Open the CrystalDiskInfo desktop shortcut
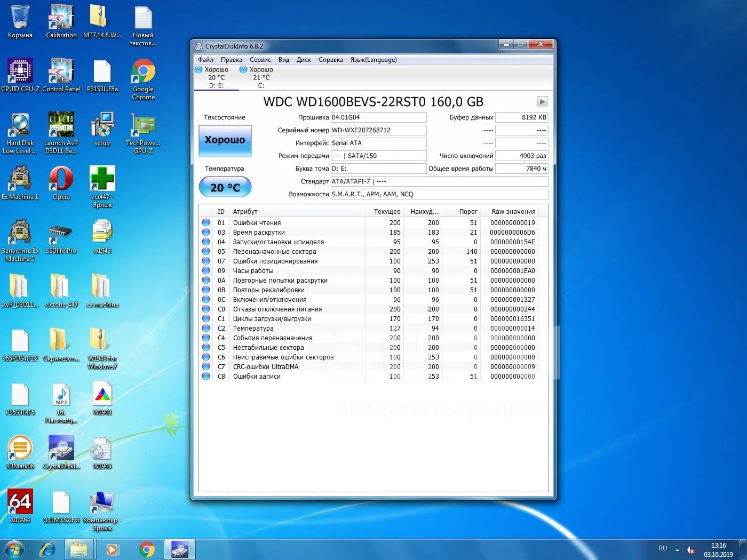Image resolution: width=747 pixels, height=560 pixels. click(61, 452)
